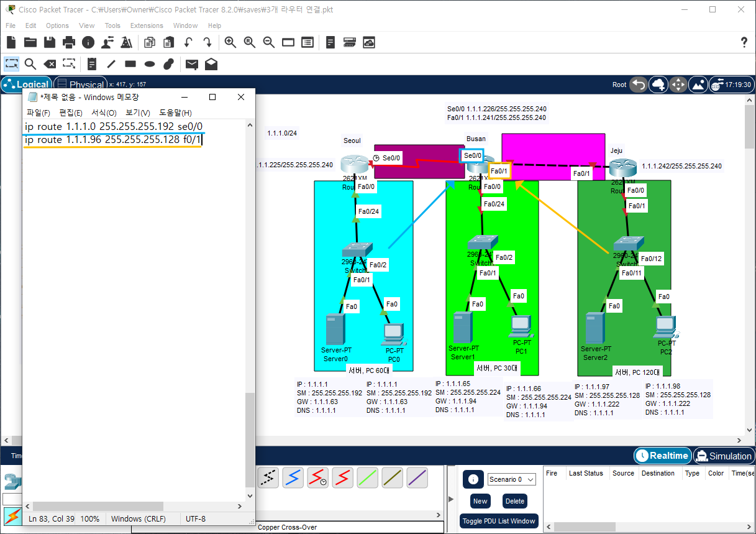Select the green Octal cable connection
756x534 pixels.
(367, 477)
